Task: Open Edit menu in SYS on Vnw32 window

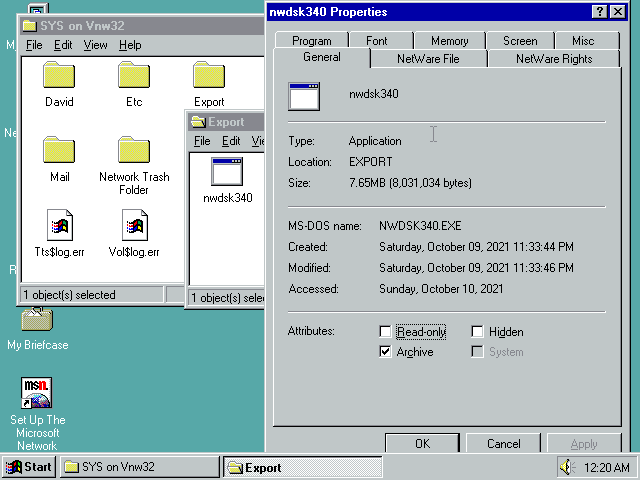Action: coord(63,45)
